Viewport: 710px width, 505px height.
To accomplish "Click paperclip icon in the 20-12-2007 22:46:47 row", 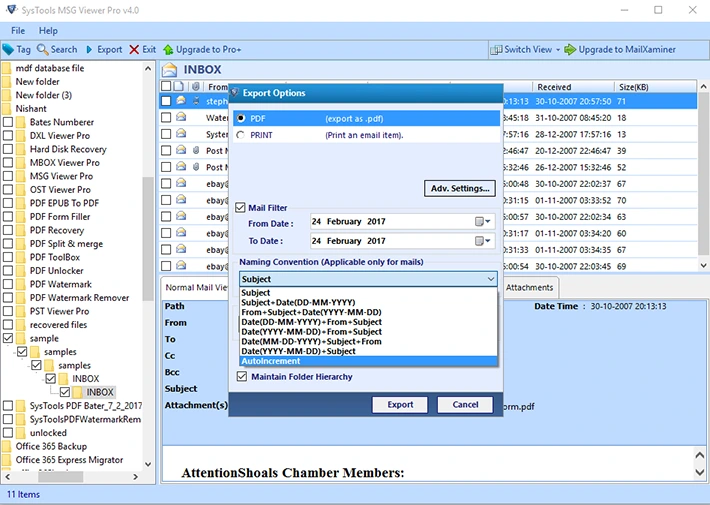I will 196,150.
